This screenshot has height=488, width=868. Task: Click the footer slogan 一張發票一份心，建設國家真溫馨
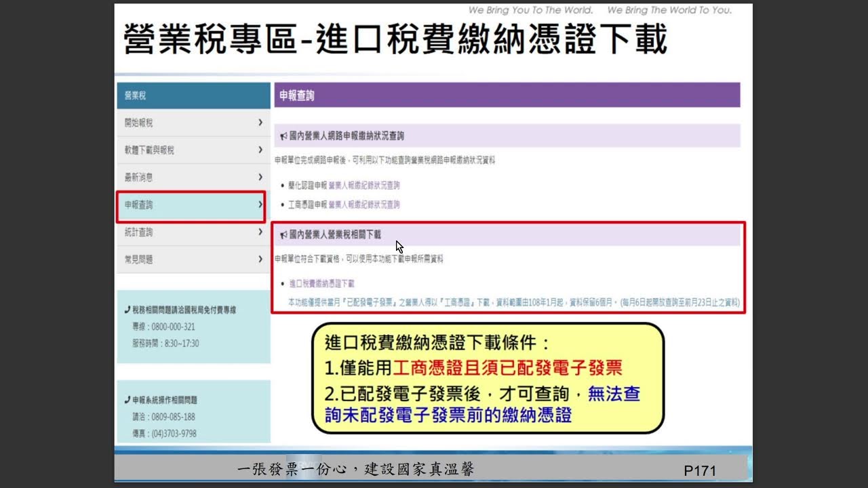355,469
